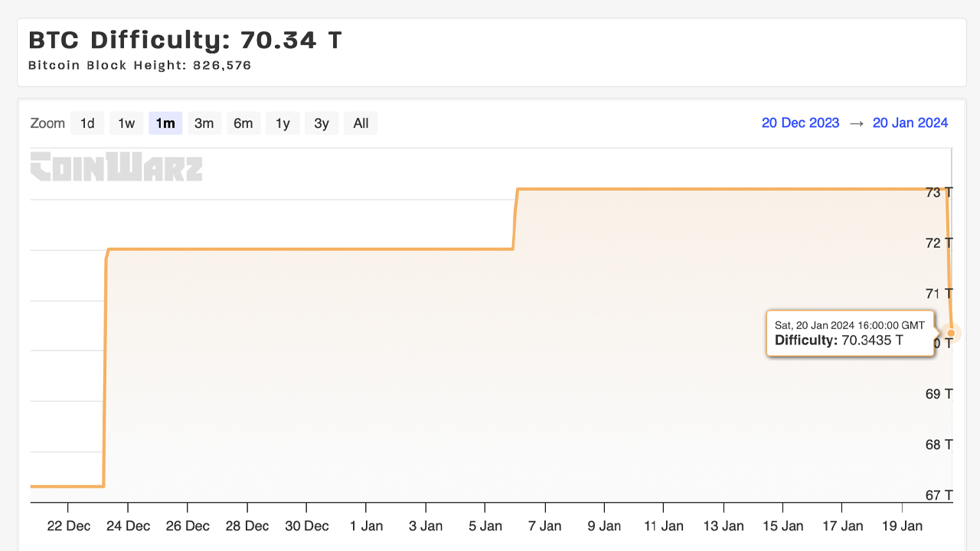Select the 1w zoom range
Screen dimensions: 980x551
(x=126, y=122)
